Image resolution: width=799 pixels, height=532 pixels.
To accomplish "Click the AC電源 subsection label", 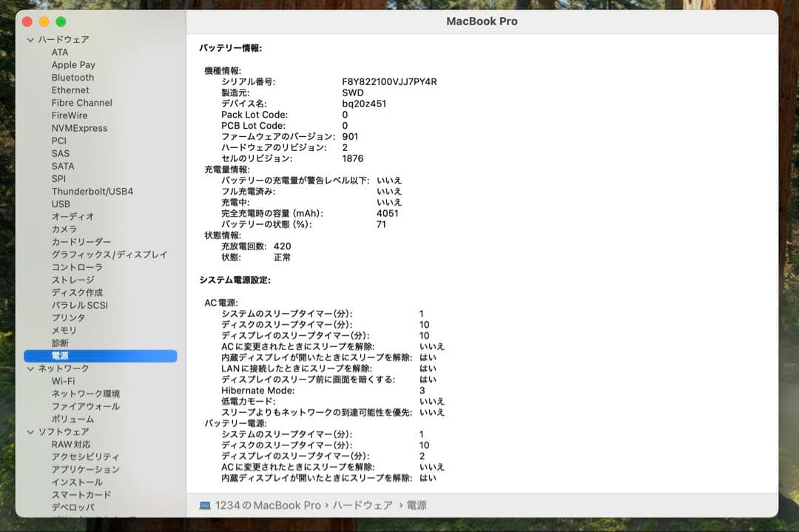I will coord(221,303).
